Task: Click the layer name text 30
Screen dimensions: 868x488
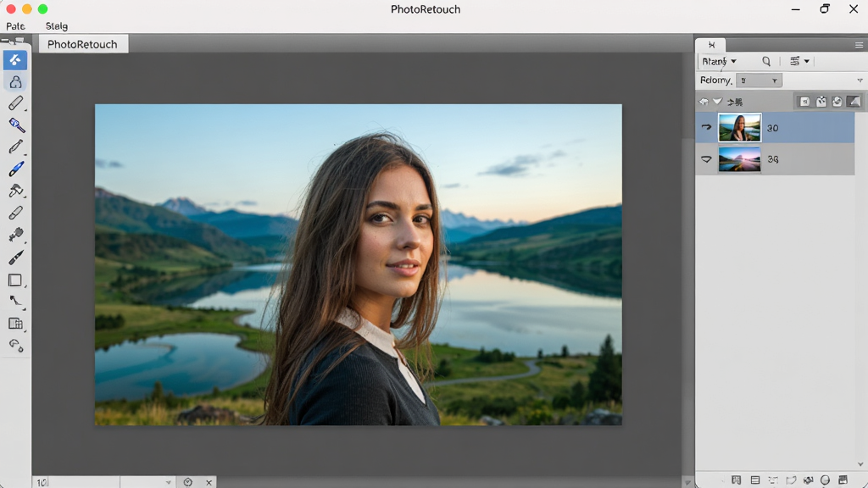Action: pos(773,128)
